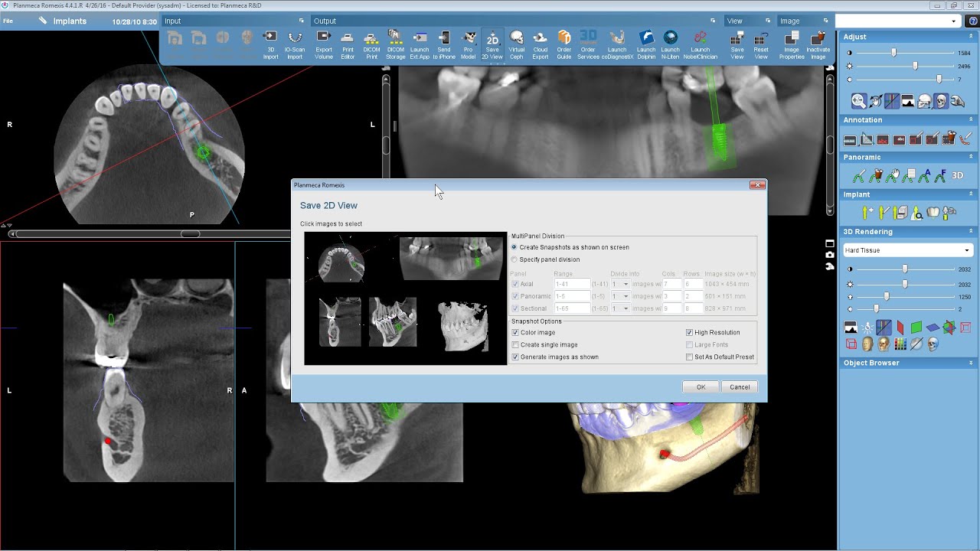Click the 3D Rendering slider showing 1250
This screenshot has width=980, height=551.
click(x=887, y=297)
